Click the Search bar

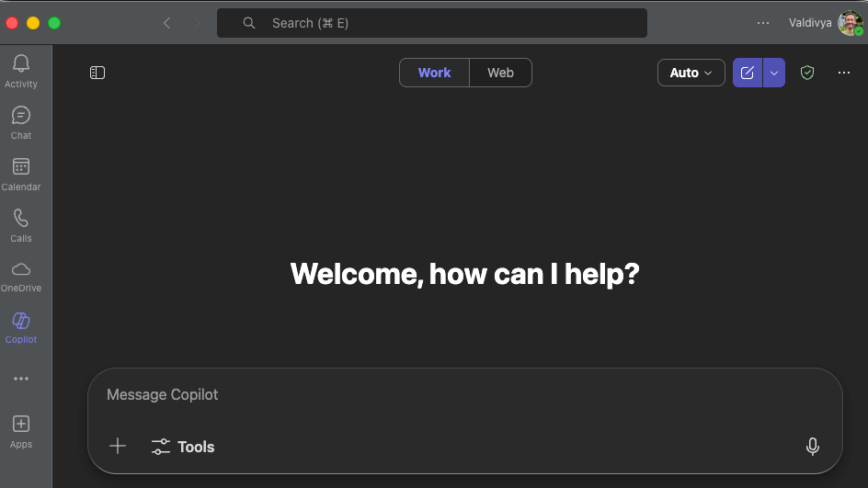[432, 23]
